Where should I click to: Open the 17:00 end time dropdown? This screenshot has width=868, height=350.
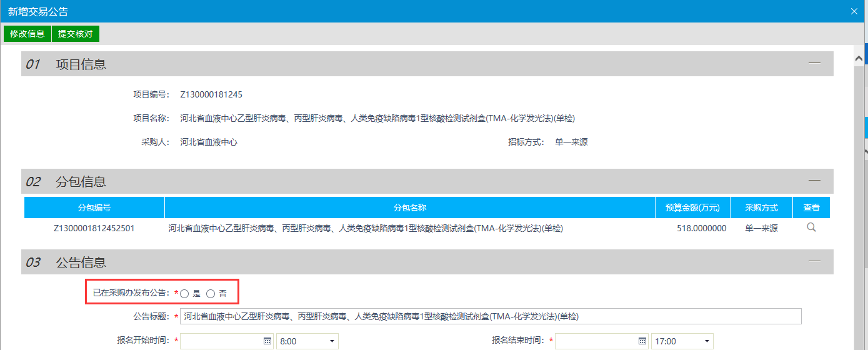pyautogui.click(x=682, y=341)
